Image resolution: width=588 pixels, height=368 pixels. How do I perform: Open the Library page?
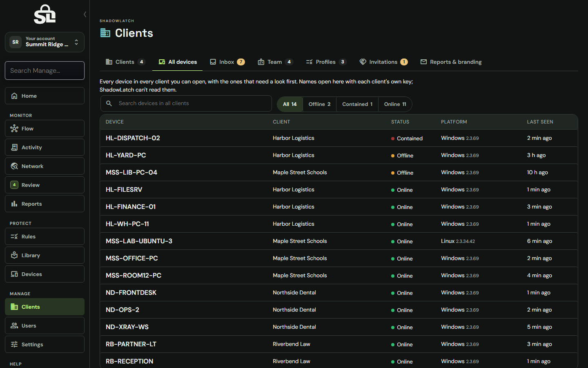pyautogui.click(x=45, y=255)
